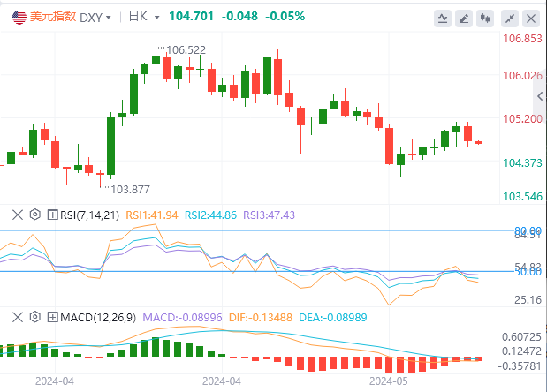Click the 2024-05 date on time axis
The height and width of the screenshot is (392, 547).
pyautogui.click(x=388, y=381)
